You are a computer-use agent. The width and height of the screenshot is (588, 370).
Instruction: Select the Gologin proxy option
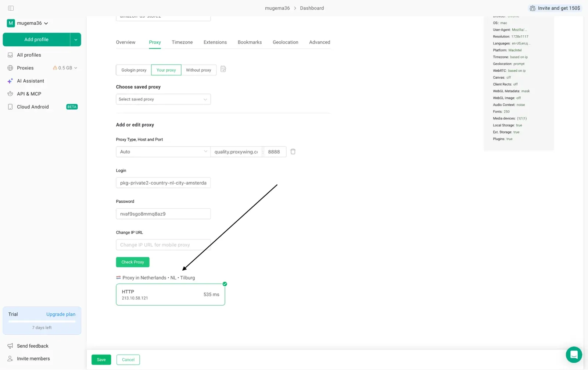point(134,70)
